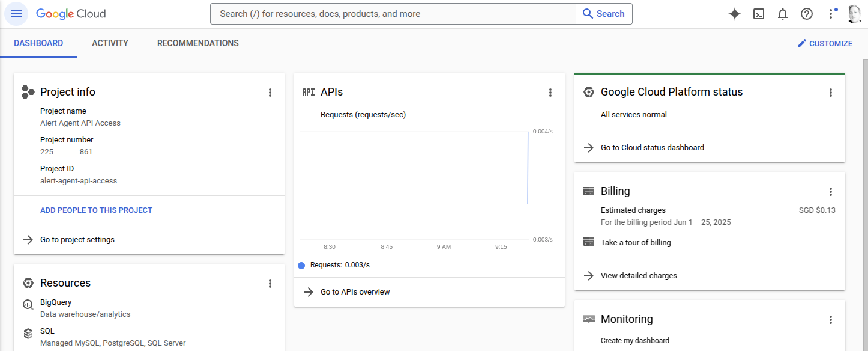
Task: Switch to the Recommendations tab
Action: (198, 43)
